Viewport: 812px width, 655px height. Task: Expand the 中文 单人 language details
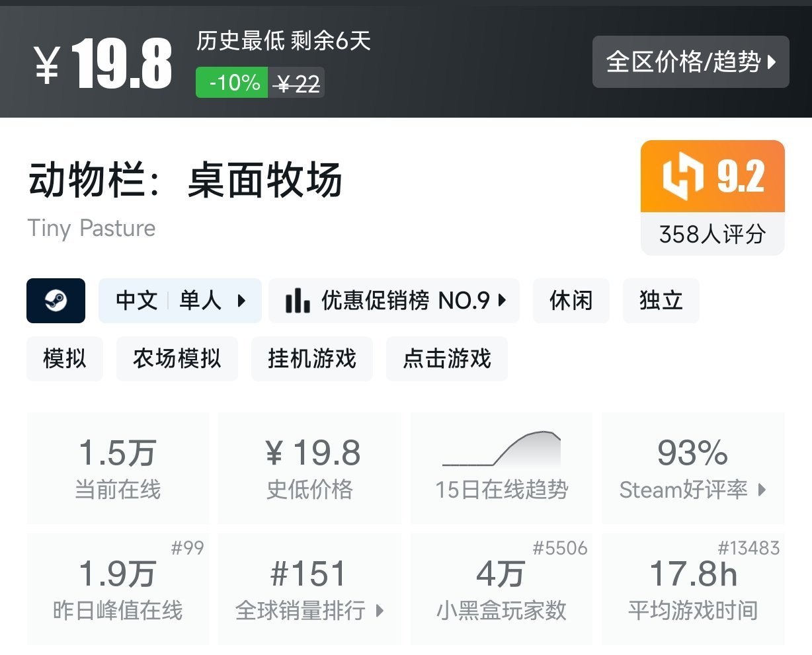[x=180, y=301]
